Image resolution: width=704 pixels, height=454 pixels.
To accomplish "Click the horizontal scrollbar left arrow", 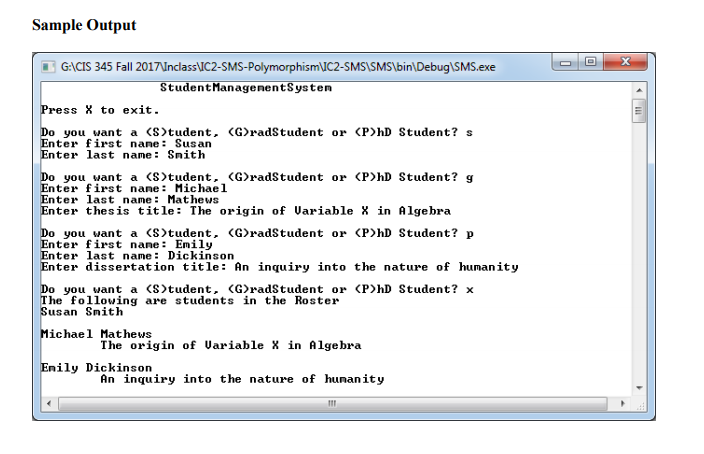I will (49, 403).
